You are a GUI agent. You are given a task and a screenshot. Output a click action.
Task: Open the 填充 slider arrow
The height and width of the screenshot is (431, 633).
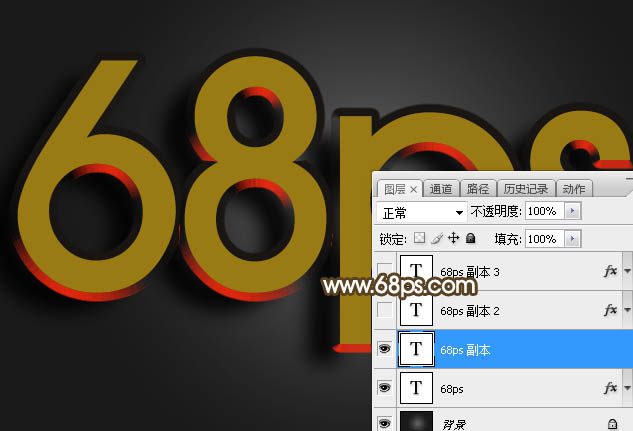[x=572, y=239]
